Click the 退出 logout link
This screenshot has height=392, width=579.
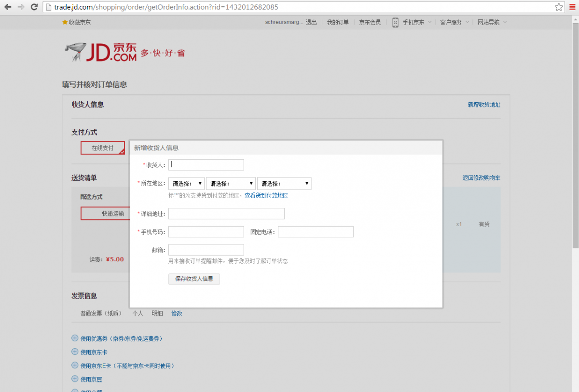(x=311, y=22)
